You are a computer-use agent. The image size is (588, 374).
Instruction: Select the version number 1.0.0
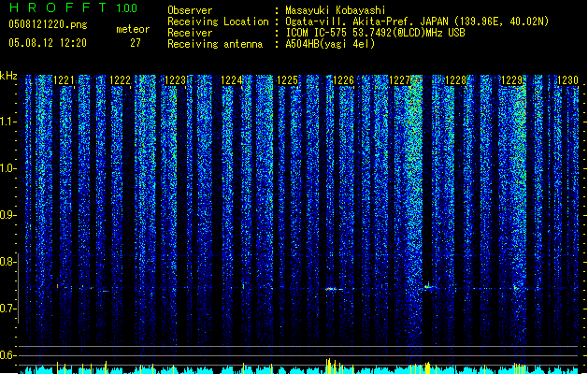(127, 8)
